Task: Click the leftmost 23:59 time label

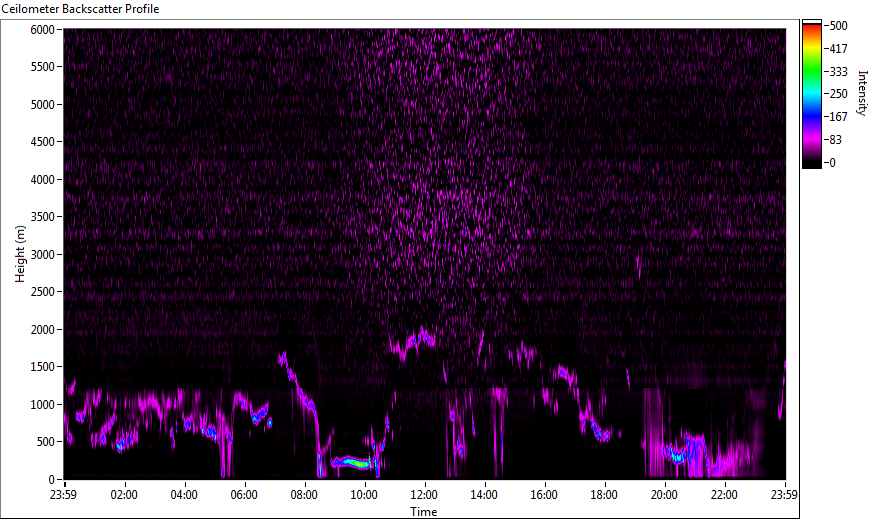Action: tap(63, 495)
